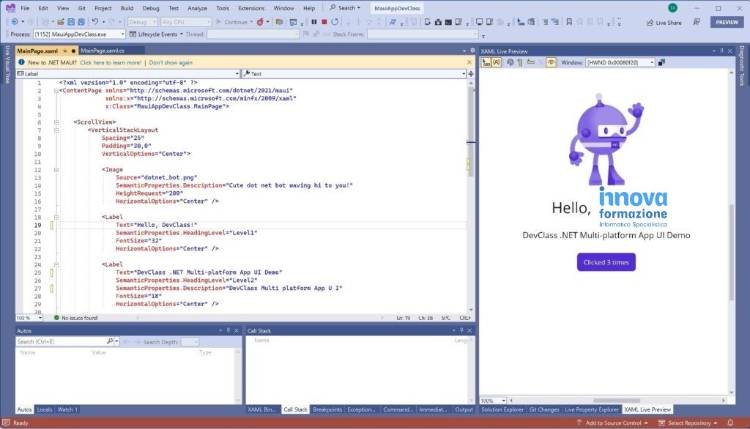Toggle the eye icon in Live Preview toolbar
The image size is (750, 429).
coord(549,61)
